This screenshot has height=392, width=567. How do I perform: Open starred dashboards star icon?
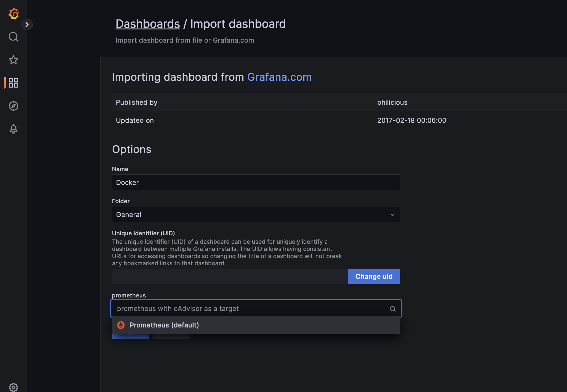(14, 60)
